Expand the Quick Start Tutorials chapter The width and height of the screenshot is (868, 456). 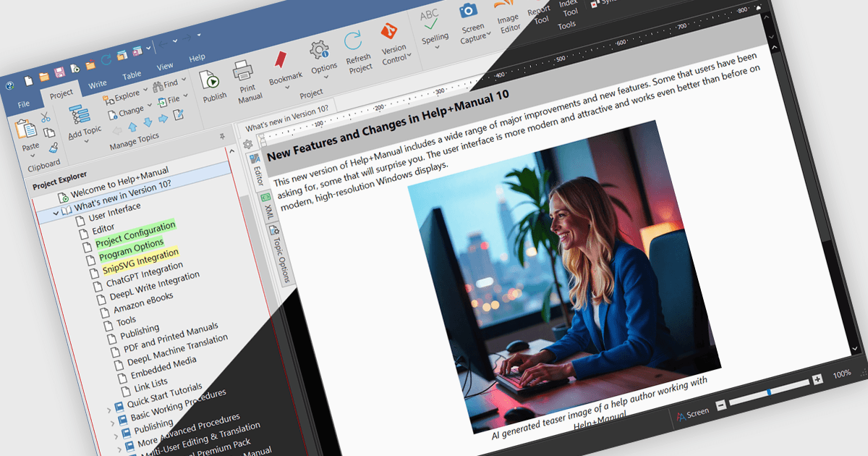tap(110, 410)
